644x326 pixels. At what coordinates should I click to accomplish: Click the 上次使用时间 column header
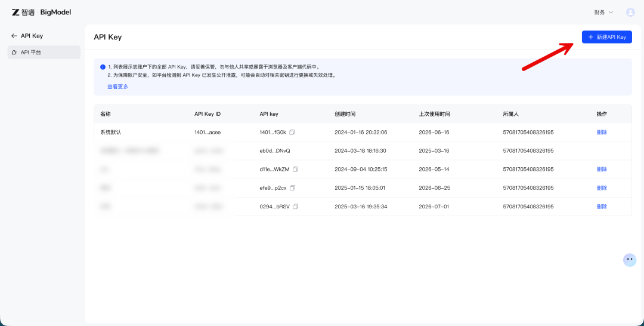coord(435,114)
